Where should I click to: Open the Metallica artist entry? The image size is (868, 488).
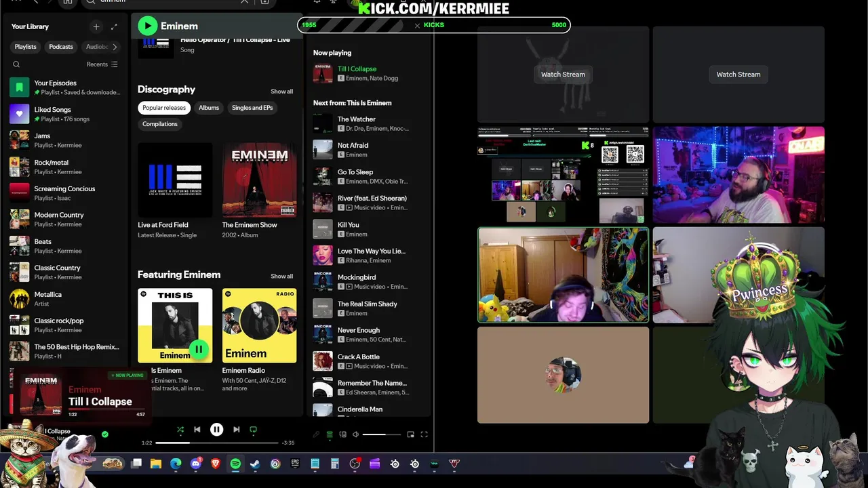(65, 299)
